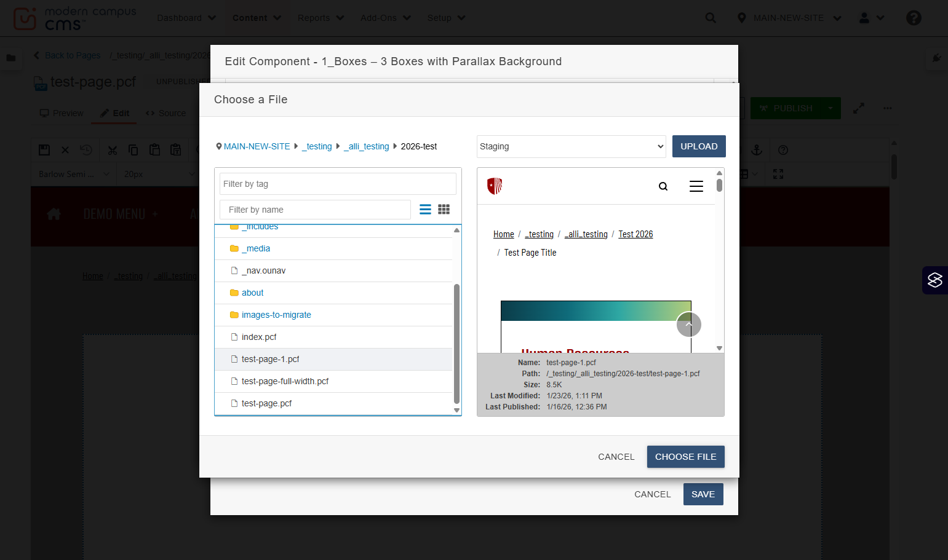Click search icon in page preview
This screenshot has height=560, width=948.
tap(663, 186)
